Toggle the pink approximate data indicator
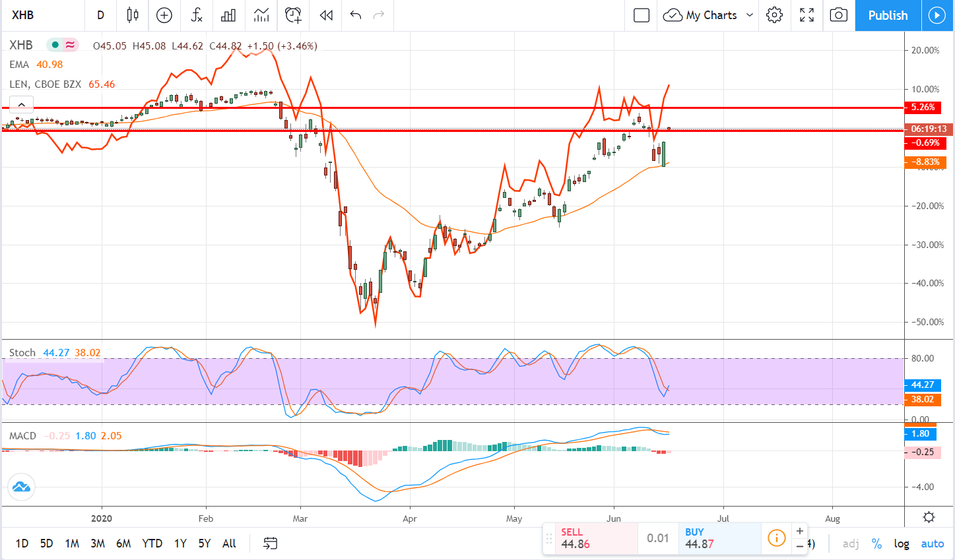 (70, 45)
